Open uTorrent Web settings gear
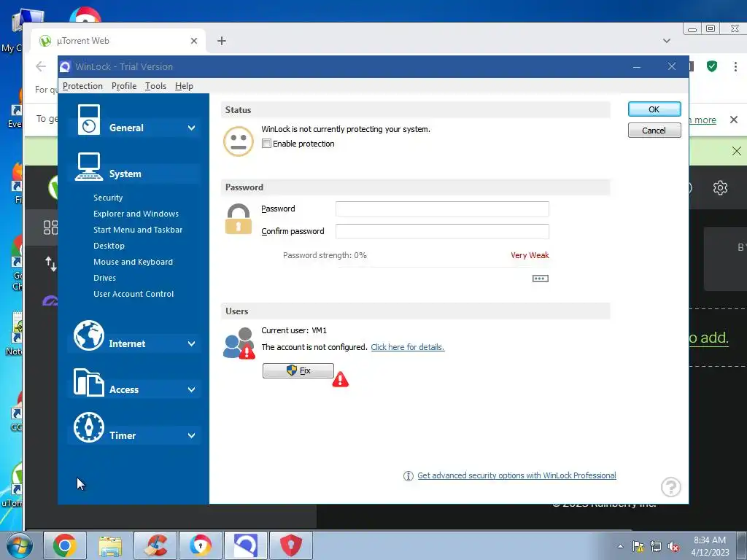The image size is (747, 560). click(x=720, y=187)
